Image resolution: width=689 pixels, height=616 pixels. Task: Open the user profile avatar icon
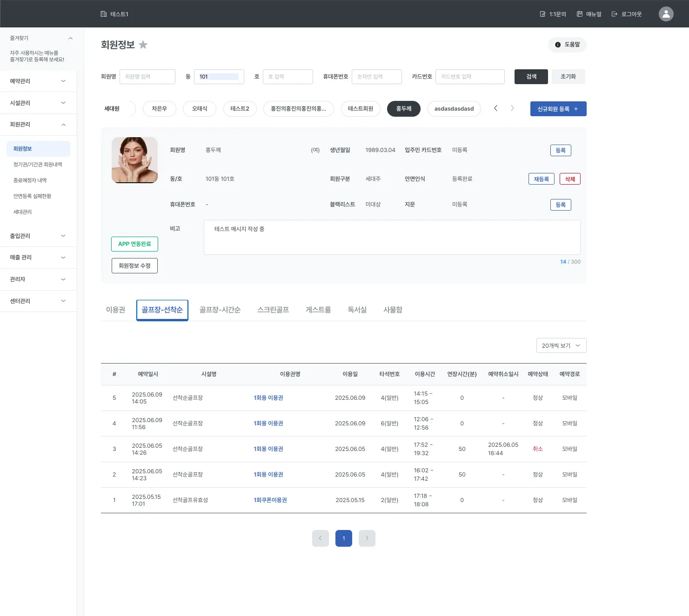(666, 14)
